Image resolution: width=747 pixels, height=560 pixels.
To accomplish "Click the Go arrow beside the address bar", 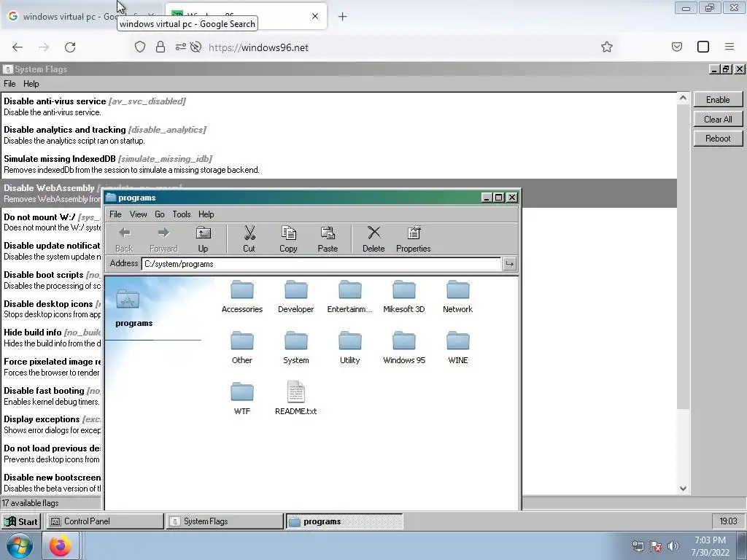I will 510,264.
